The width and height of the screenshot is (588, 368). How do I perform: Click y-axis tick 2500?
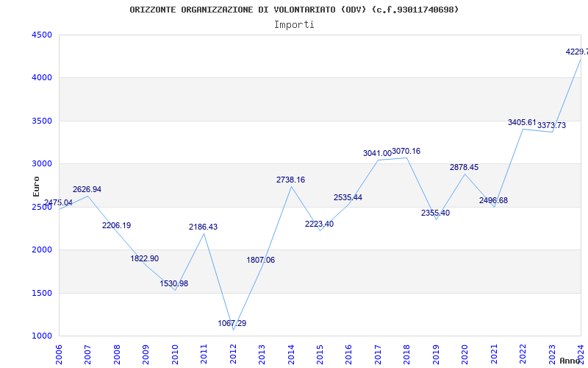click(43, 207)
